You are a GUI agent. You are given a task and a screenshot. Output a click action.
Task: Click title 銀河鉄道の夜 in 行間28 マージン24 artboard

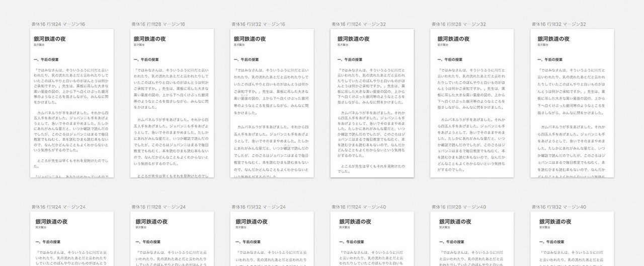(x=151, y=222)
